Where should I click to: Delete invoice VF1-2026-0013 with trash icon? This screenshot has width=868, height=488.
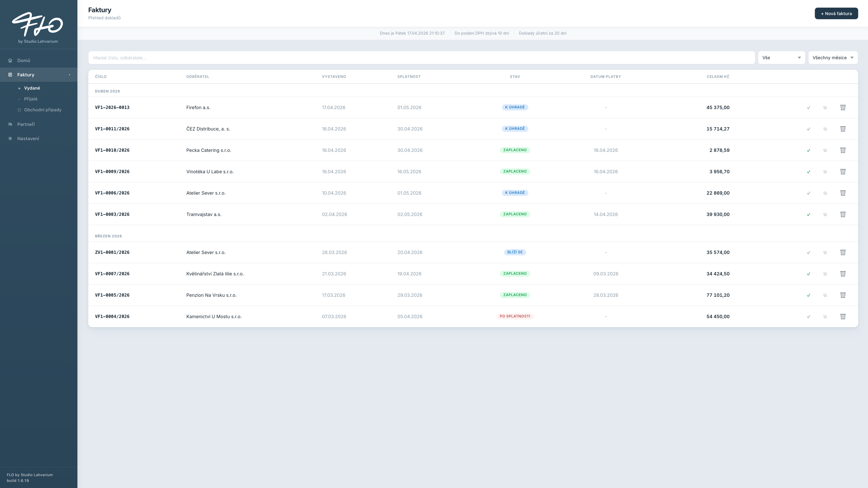pos(843,107)
